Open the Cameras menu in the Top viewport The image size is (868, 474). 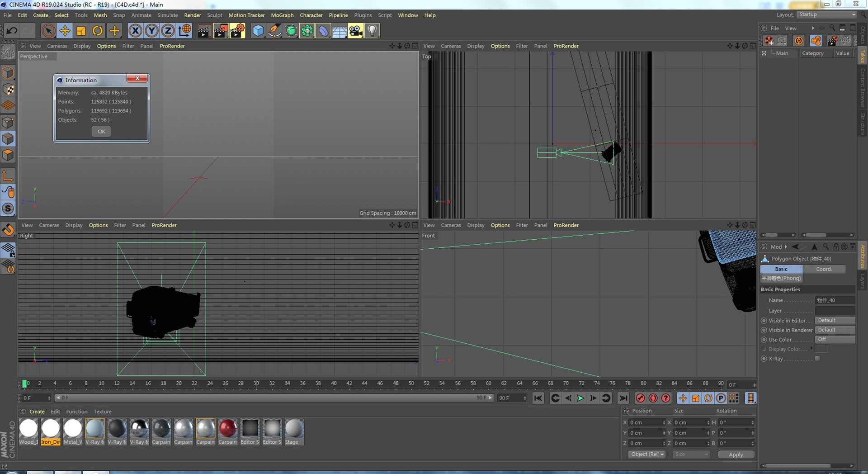pos(451,46)
